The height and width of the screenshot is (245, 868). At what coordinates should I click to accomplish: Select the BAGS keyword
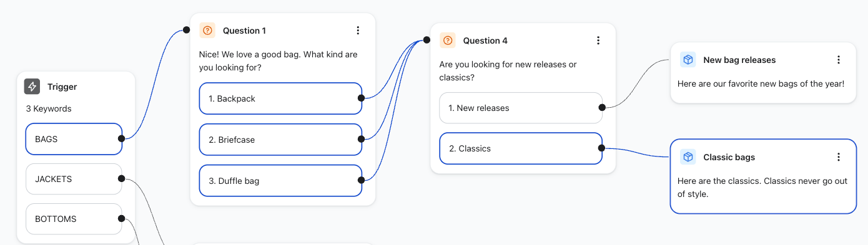(x=74, y=139)
